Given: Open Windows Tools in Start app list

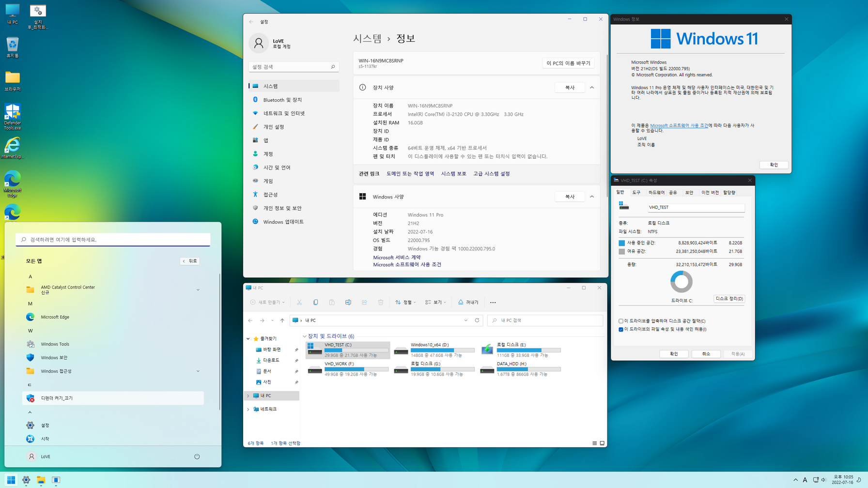Looking at the screenshot, I should point(113,344).
